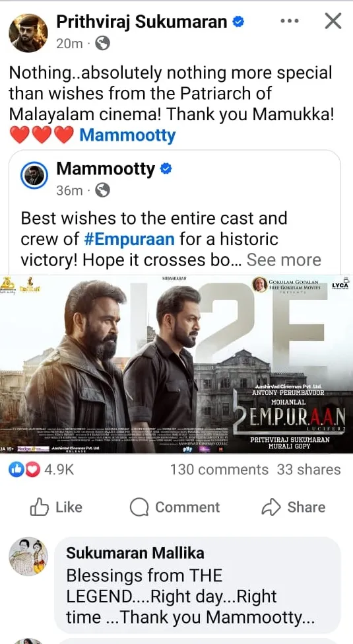Open the 130 comments link

point(219,470)
